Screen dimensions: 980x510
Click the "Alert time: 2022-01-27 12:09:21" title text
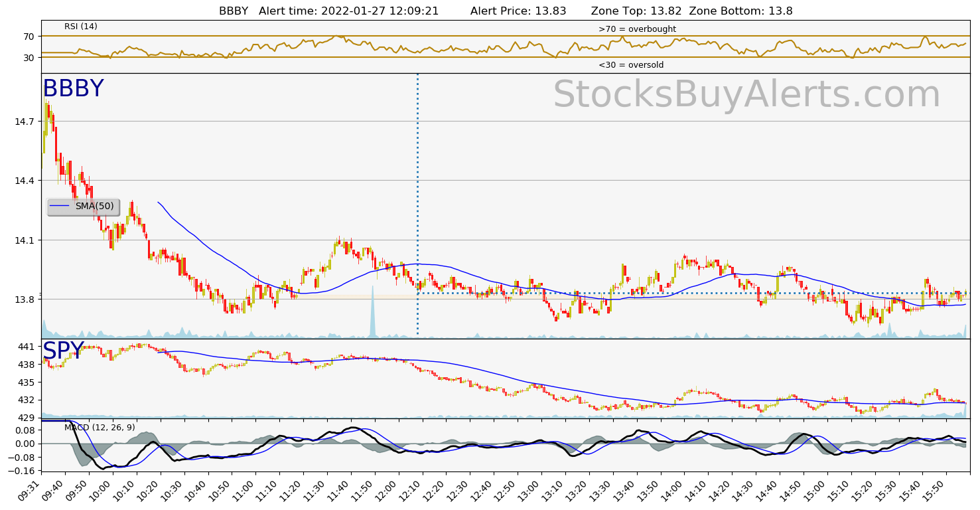coord(349,11)
